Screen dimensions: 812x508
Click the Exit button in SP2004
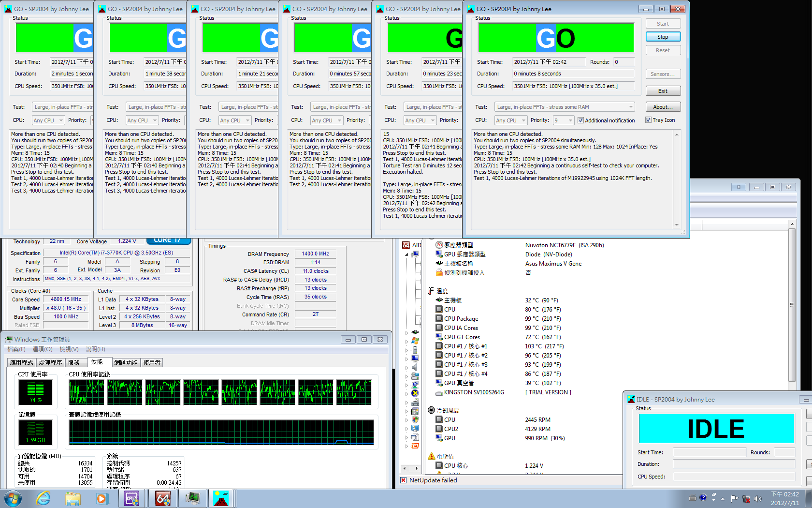(663, 91)
